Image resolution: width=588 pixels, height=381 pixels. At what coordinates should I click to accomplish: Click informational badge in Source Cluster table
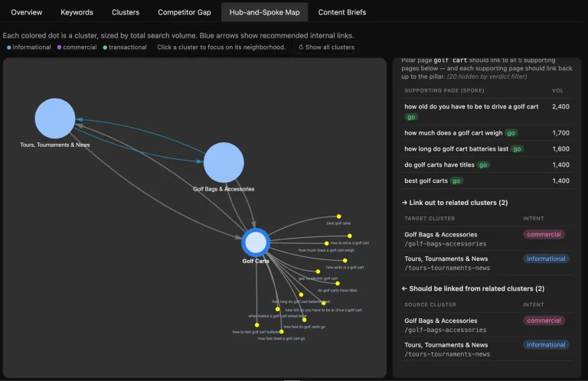(x=546, y=345)
